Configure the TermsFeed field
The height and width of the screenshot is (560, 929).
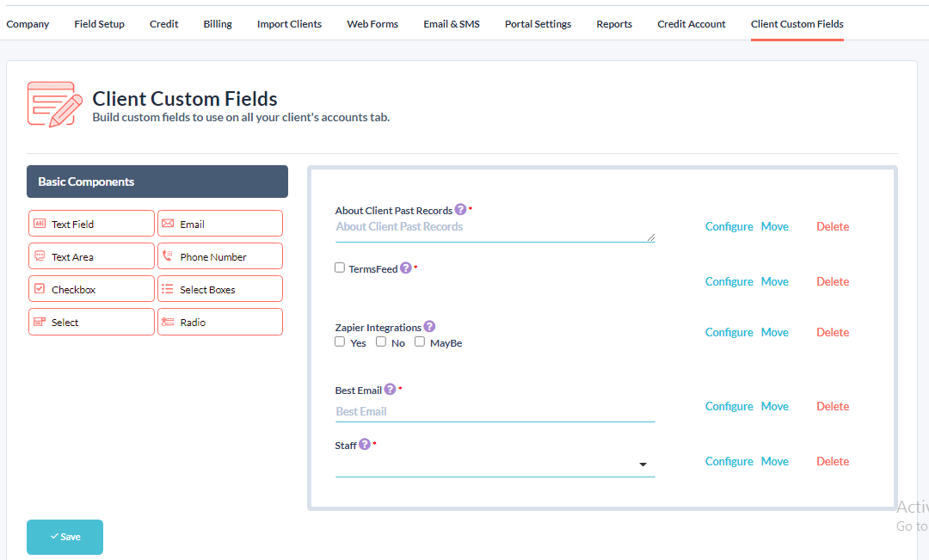[x=729, y=281]
